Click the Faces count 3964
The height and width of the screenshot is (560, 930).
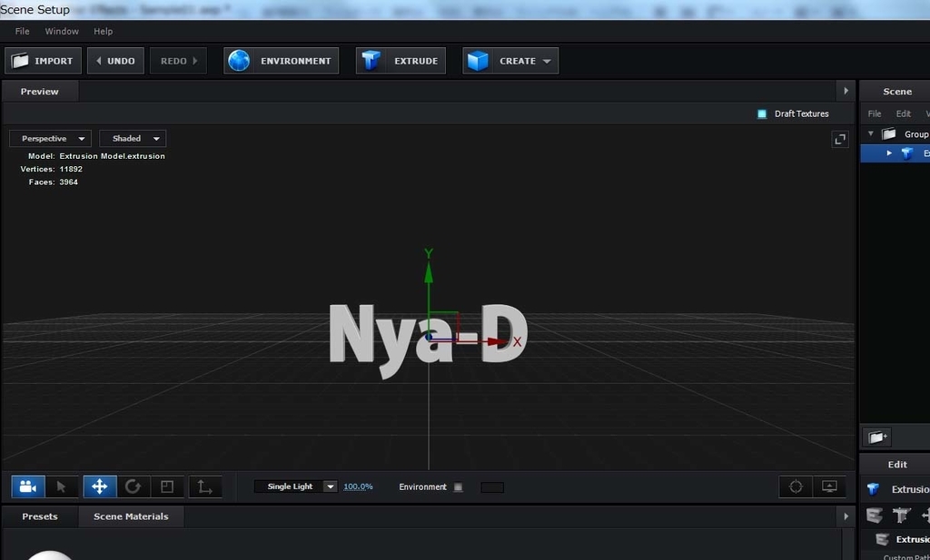tap(68, 182)
